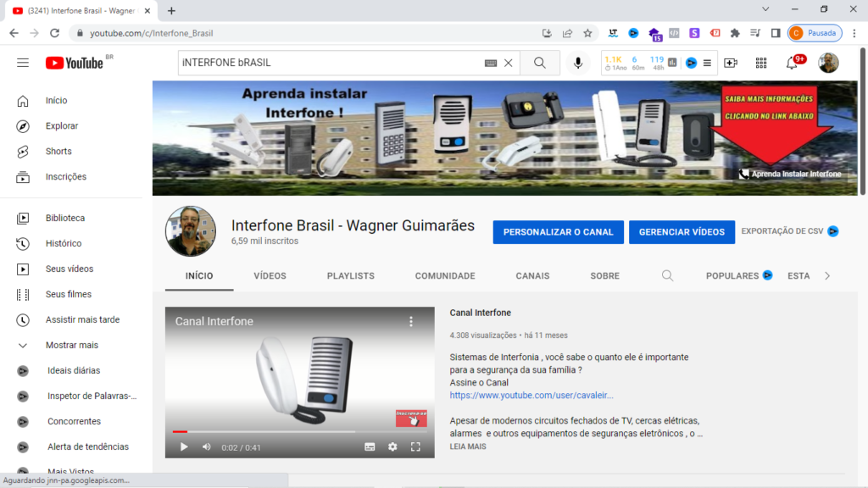Open account avatar menu

click(828, 63)
